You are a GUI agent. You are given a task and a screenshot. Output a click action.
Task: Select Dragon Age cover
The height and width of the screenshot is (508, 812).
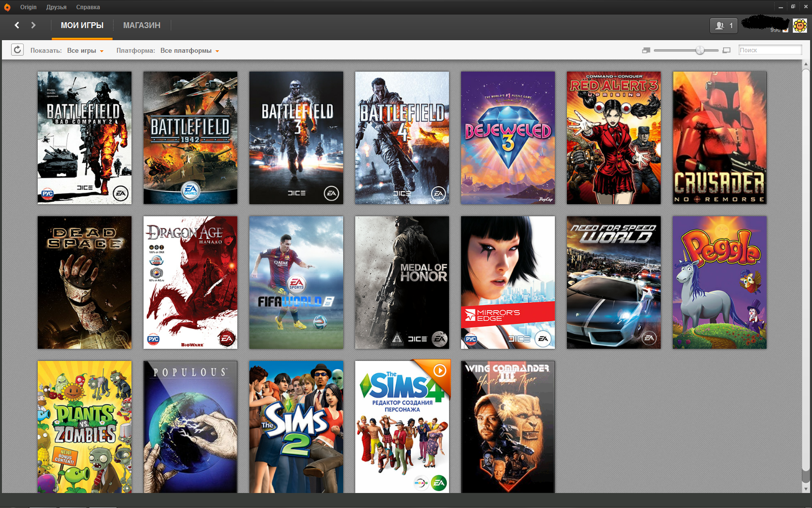click(x=190, y=283)
